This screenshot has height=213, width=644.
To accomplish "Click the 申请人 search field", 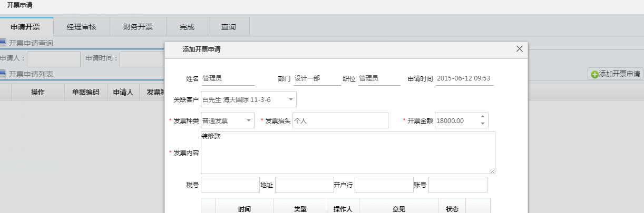I will pyautogui.click(x=53, y=59).
